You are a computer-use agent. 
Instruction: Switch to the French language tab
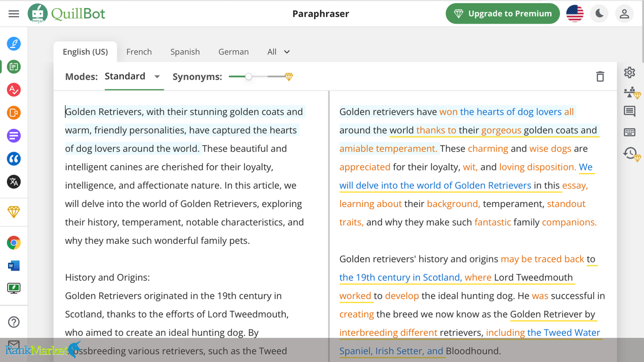(x=139, y=52)
